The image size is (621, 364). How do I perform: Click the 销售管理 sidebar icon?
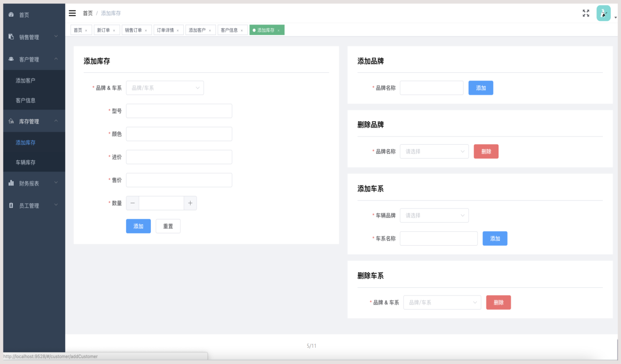point(11,37)
